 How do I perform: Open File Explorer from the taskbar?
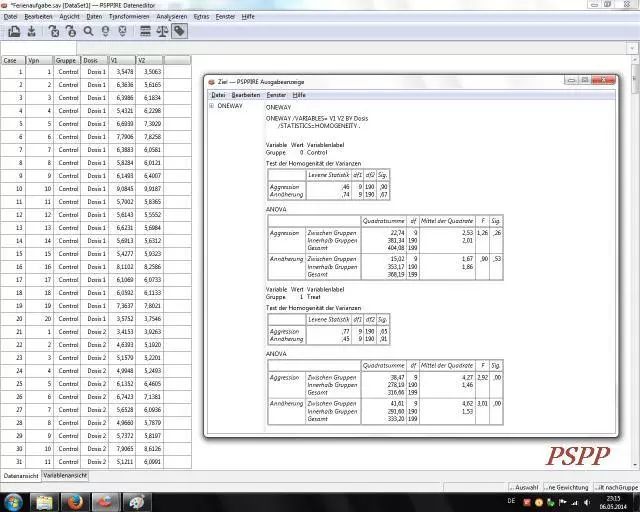pos(44,502)
